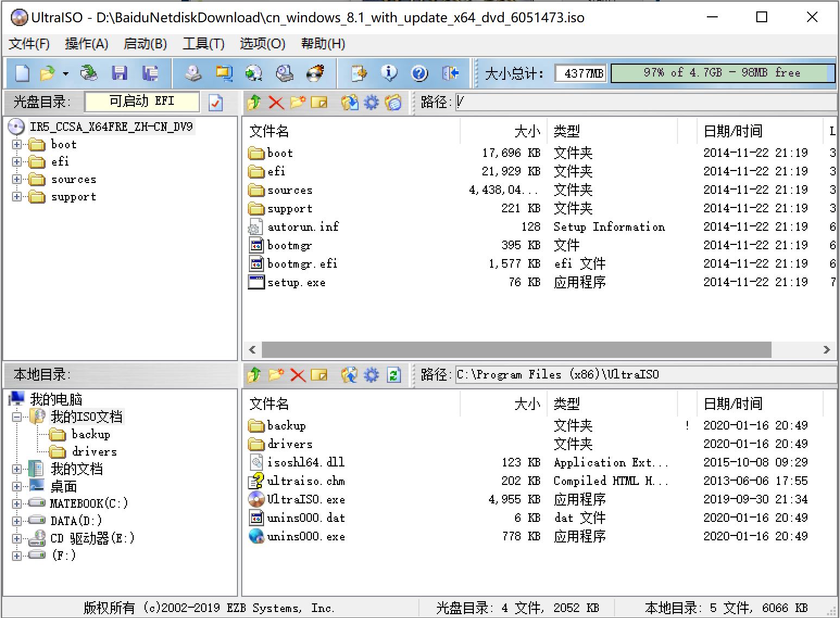The image size is (840, 618).
Task: Click the red X delete icon in ISO toolbar
Action: click(x=276, y=102)
